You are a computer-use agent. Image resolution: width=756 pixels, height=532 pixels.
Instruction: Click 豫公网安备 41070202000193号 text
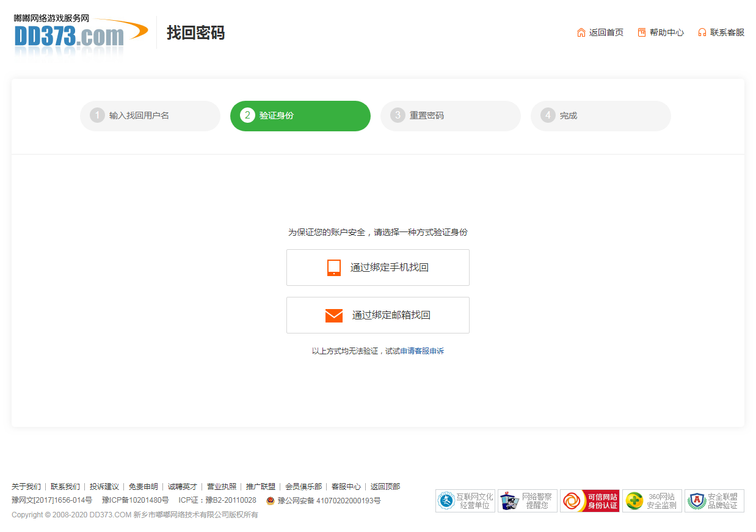tap(329, 501)
